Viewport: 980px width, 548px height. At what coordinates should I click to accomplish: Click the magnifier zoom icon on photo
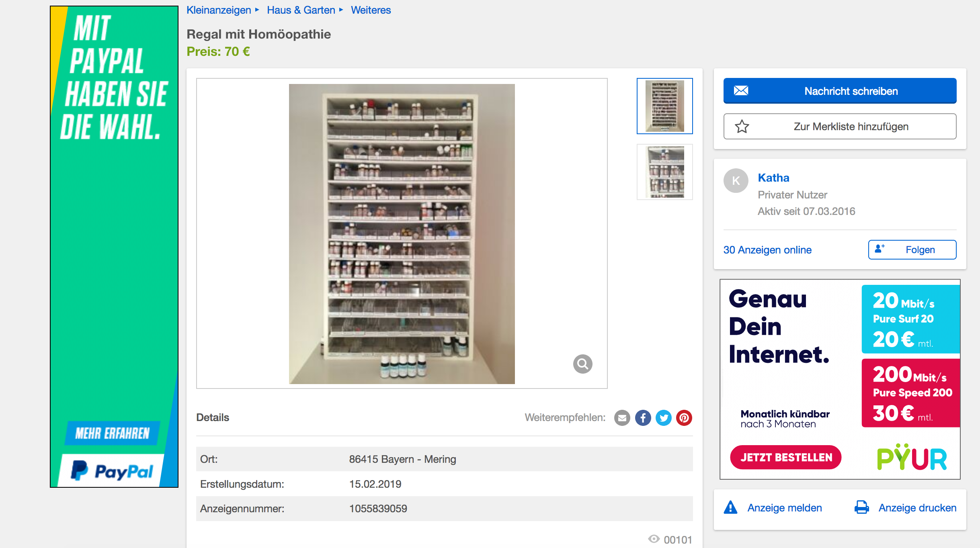pyautogui.click(x=582, y=364)
